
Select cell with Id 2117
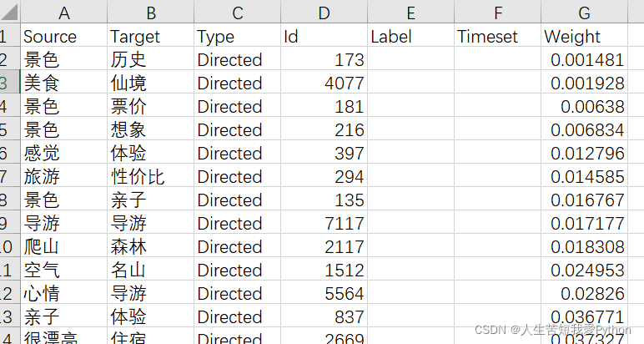(324, 245)
